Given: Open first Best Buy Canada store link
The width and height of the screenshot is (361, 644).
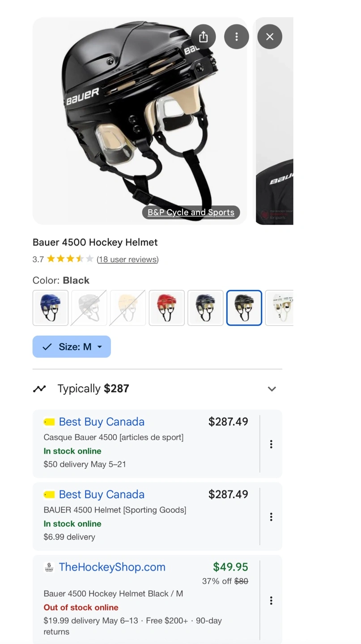Looking at the screenshot, I should (102, 422).
